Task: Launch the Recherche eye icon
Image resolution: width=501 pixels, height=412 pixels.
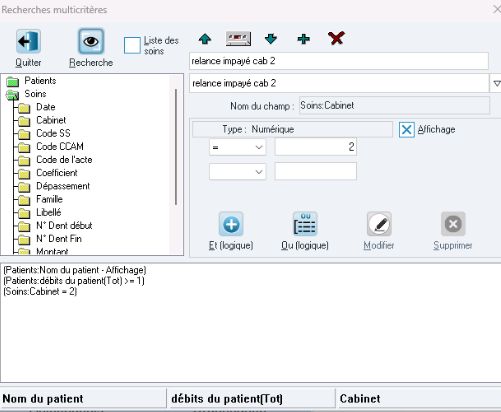Action: (x=91, y=41)
